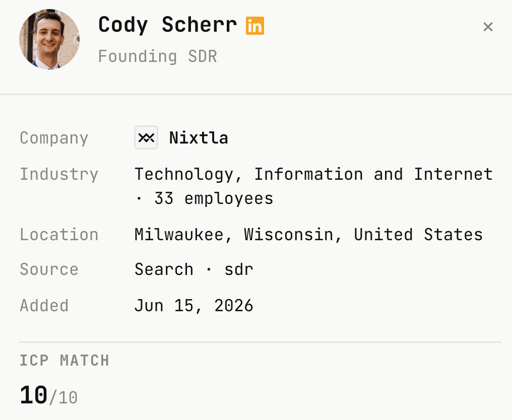Viewport: 512px width, 420px height.
Task: Click the Industry field label
Action: pos(59,174)
